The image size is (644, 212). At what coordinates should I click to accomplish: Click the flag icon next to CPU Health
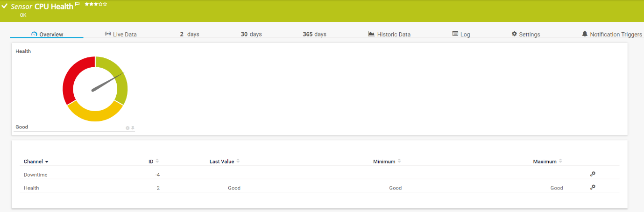[x=78, y=4]
